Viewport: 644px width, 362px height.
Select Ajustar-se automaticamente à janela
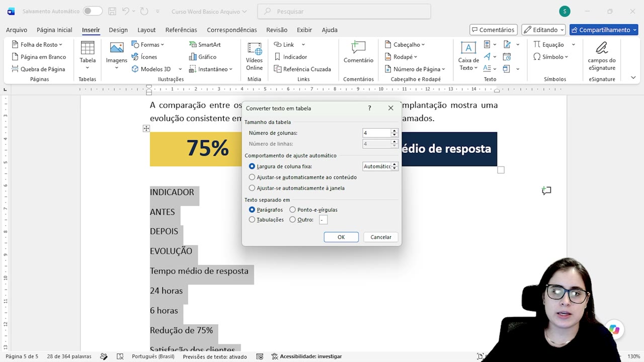297,188
